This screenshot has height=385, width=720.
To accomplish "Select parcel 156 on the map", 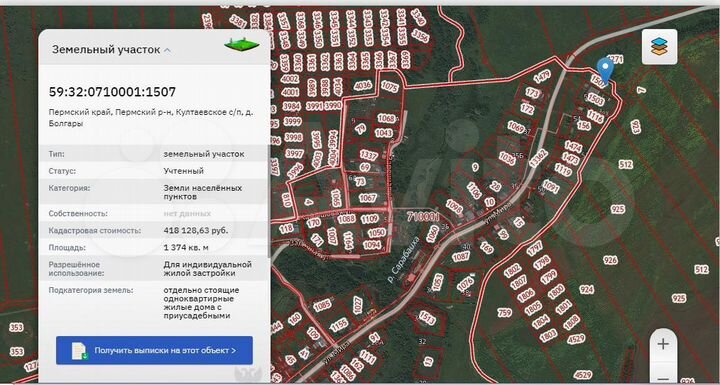I will [x=584, y=125].
